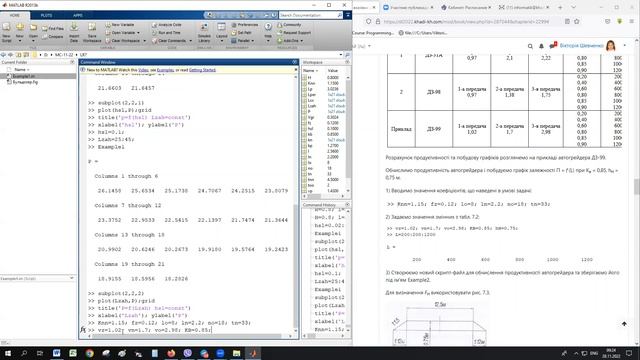
Task: Expand the Open Variable dropdown
Action: (x=138, y=33)
